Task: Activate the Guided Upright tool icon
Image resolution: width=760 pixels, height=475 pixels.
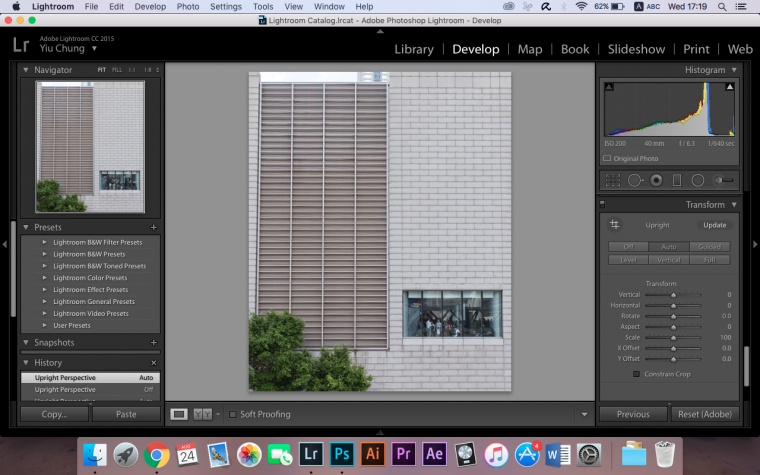Action: tap(615, 224)
